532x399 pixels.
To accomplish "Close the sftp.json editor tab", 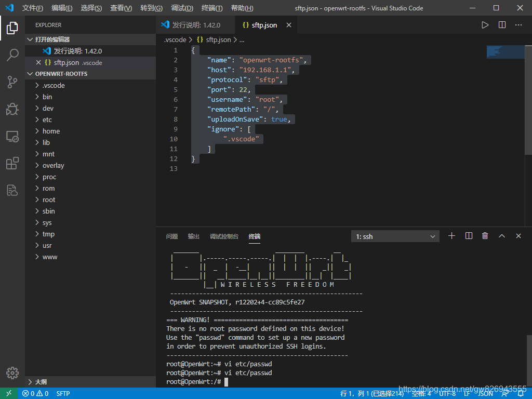I will [289, 25].
